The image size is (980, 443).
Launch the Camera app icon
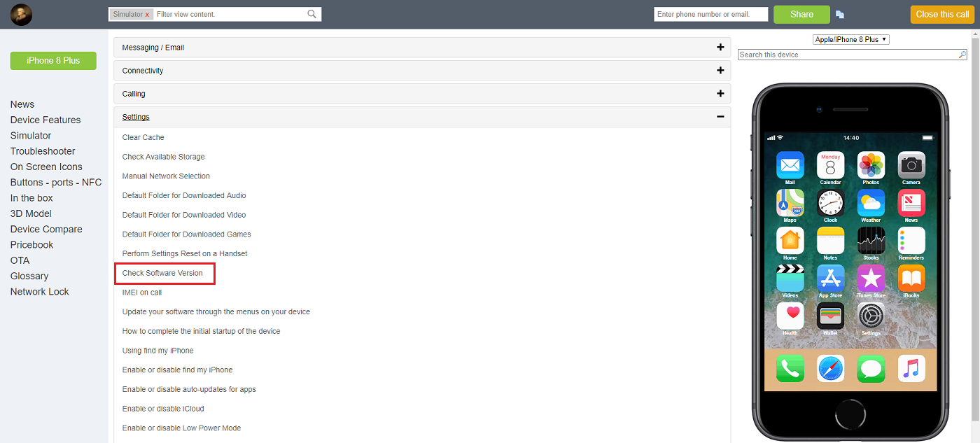pos(911,165)
